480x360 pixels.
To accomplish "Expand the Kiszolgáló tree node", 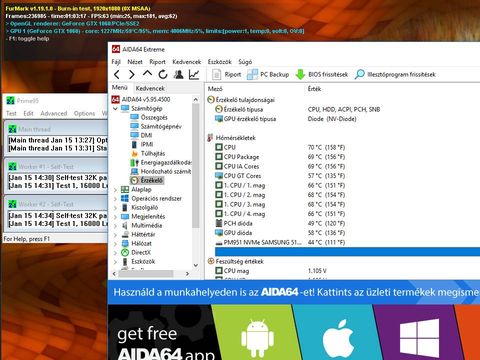I will pyautogui.click(x=115, y=208).
